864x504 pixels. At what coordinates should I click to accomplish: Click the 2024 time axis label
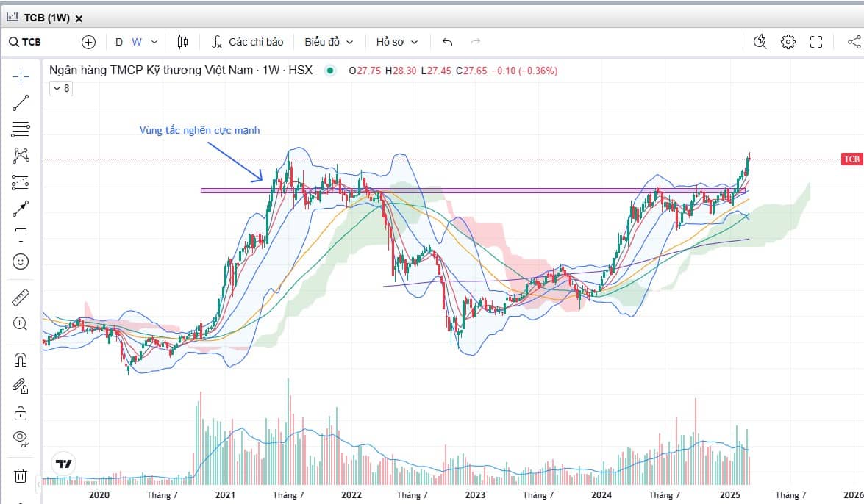pyautogui.click(x=601, y=494)
